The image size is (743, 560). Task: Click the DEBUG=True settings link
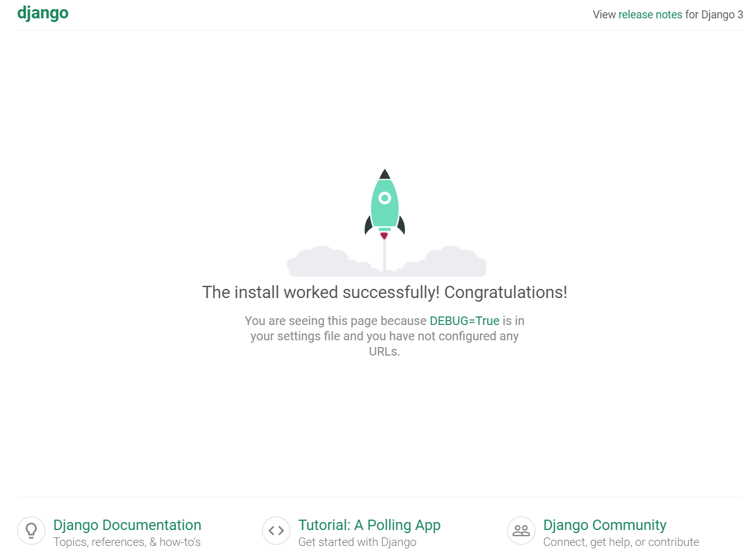pos(464,321)
